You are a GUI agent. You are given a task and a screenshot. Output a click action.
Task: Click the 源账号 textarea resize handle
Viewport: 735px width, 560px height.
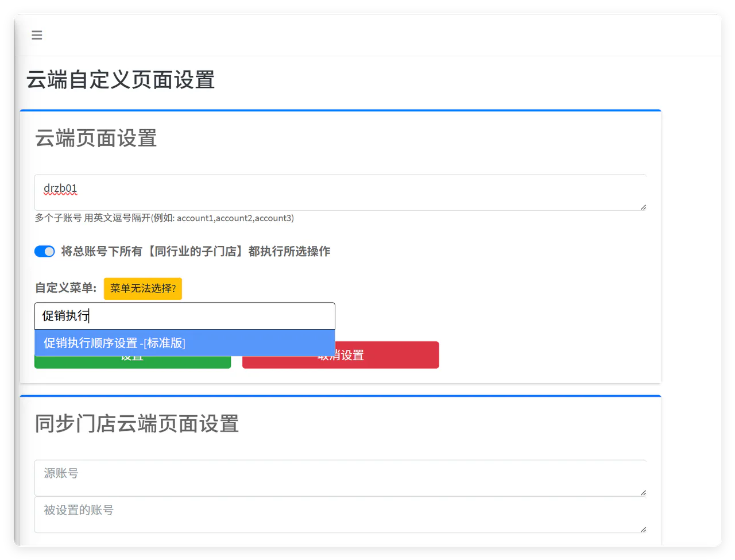[x=643, y=493]
